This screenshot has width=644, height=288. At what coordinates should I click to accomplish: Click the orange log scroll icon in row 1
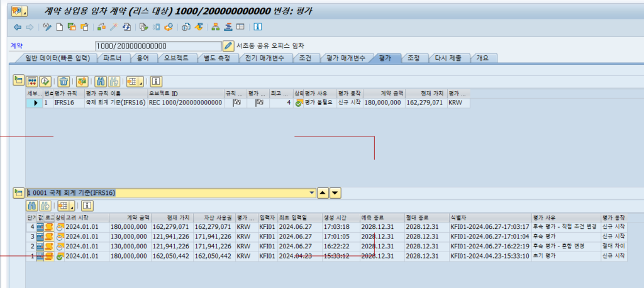pos(49,257)
